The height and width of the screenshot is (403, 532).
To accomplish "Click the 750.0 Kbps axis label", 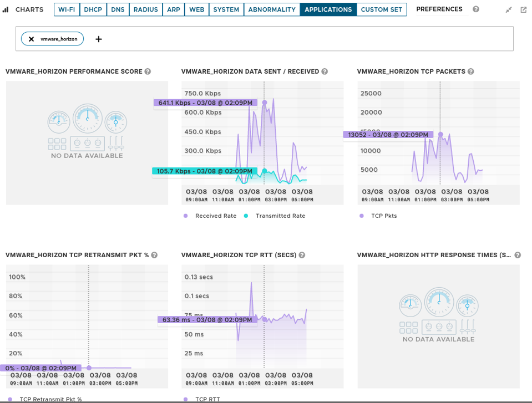I will click(202, 93).
